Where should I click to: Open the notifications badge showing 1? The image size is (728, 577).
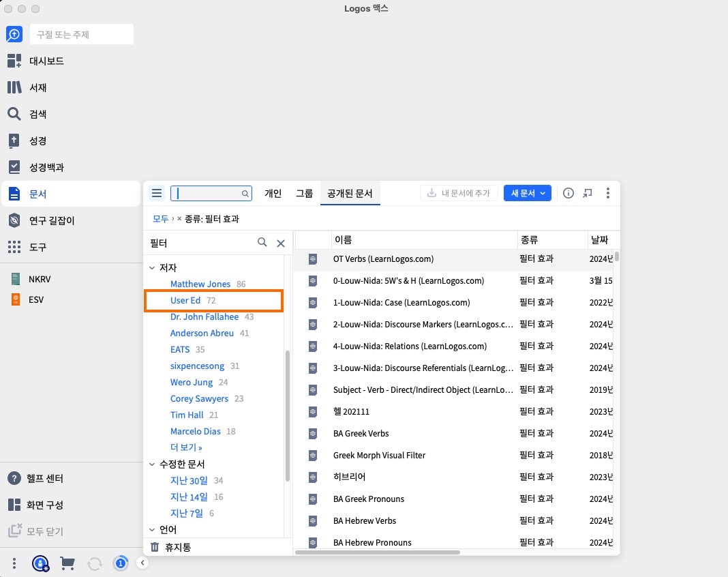pos(121,563)
